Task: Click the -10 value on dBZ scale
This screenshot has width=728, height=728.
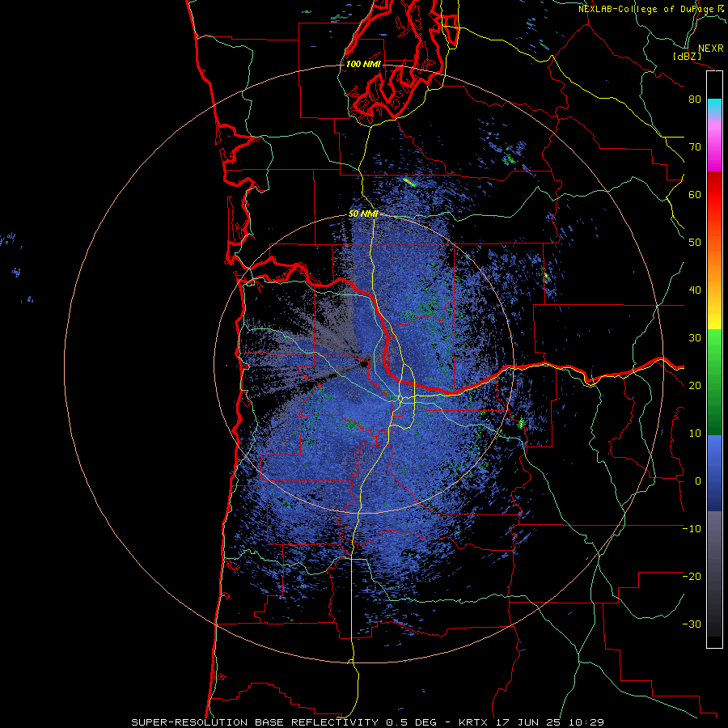Action: pyautogui.click(x=692, y=529)
